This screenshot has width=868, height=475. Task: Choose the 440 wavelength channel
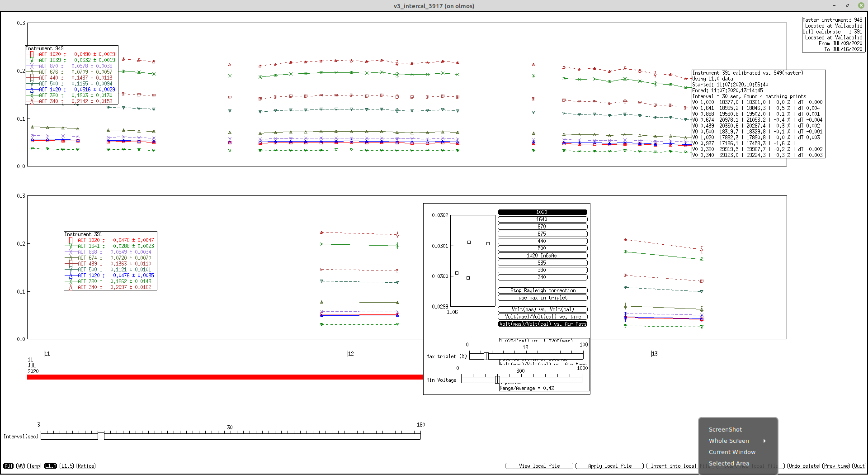(x=542, y=241)
